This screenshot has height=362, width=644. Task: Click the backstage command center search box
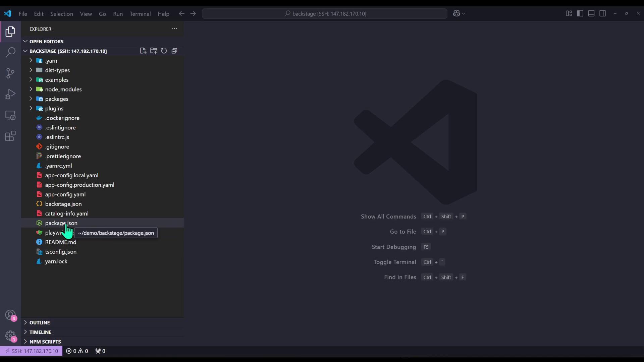pos(325,14)
